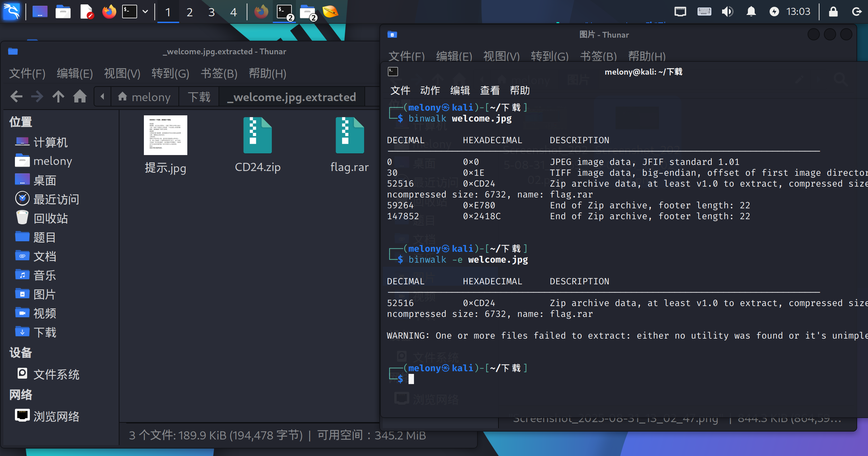Image resolution: width=868 pixels, height=456 pixels.
Task: Switch to workspace 2
Action: pyautogui.click(x=190, y=12)
